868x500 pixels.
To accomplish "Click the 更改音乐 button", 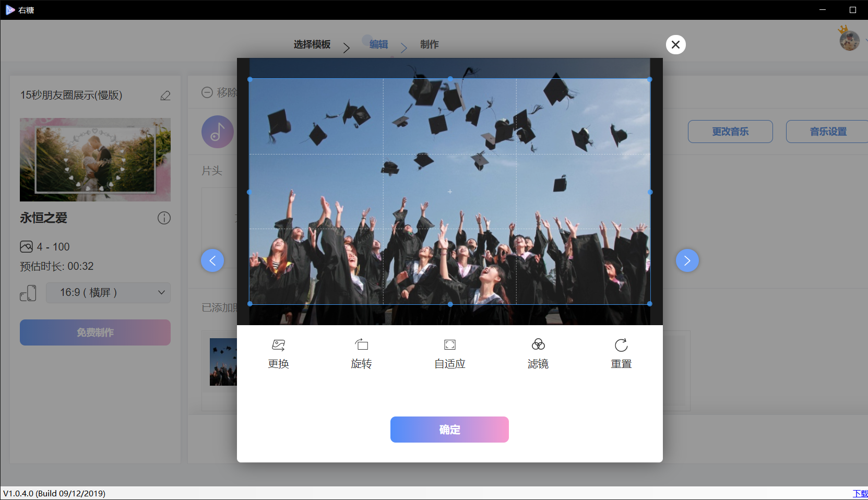I will tap(730, 132).
